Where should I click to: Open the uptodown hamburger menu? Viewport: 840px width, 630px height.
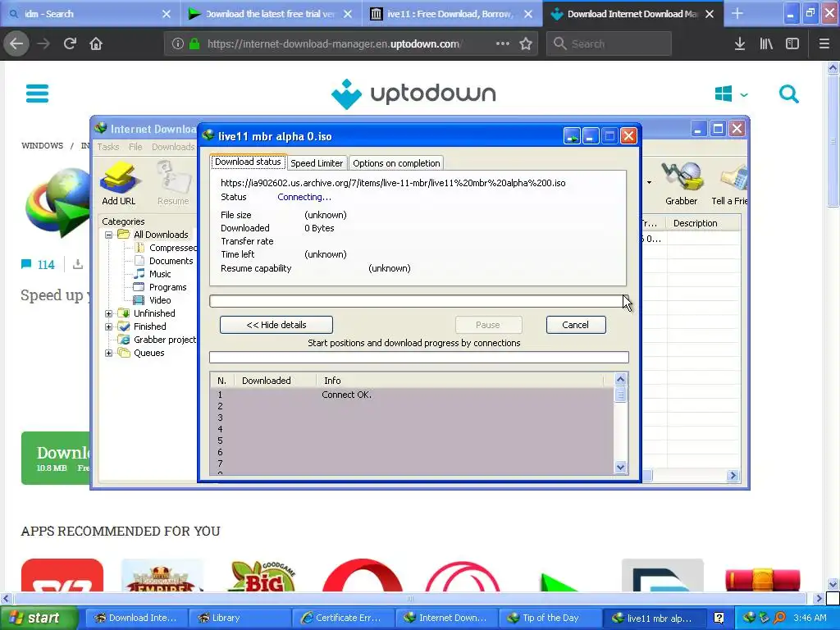click(x=37, y=94)
